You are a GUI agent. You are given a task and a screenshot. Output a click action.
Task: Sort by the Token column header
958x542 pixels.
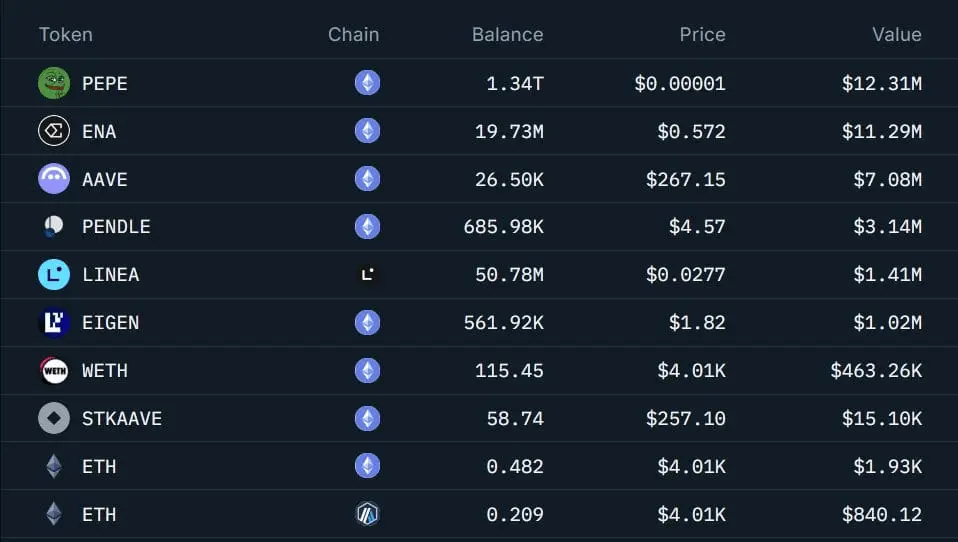coord(66,35)
